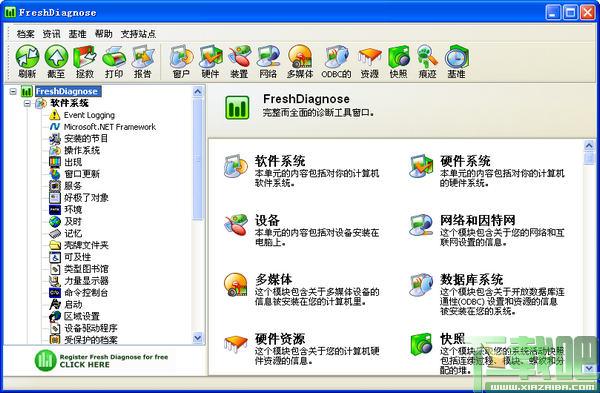The height and width of the screenshot is (393, 600).
Task: Select 安装的节目 tree item
Action: [x=86, y=139]
